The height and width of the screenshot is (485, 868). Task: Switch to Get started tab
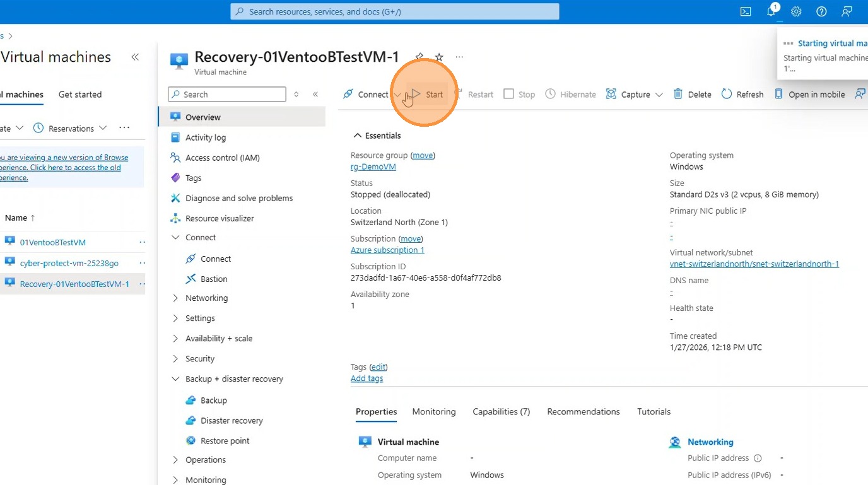click(x=80, y=94)
